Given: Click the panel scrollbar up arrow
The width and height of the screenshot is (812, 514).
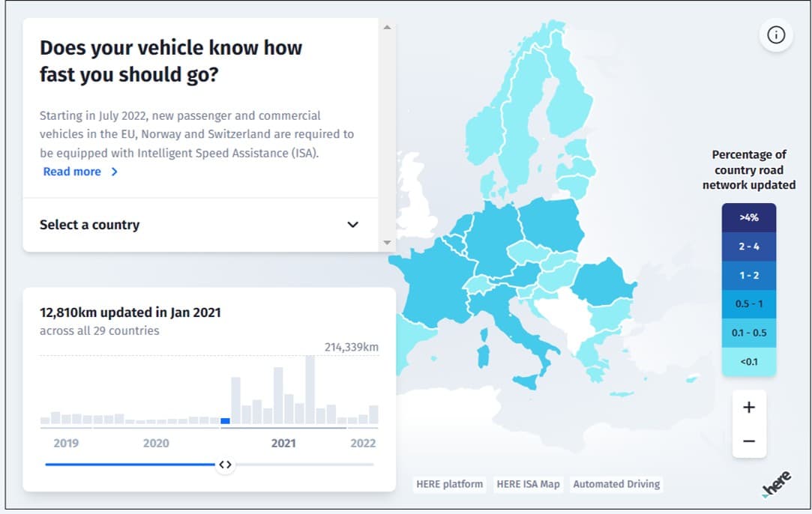Looking at the screenshot, I should pos(387,28).
